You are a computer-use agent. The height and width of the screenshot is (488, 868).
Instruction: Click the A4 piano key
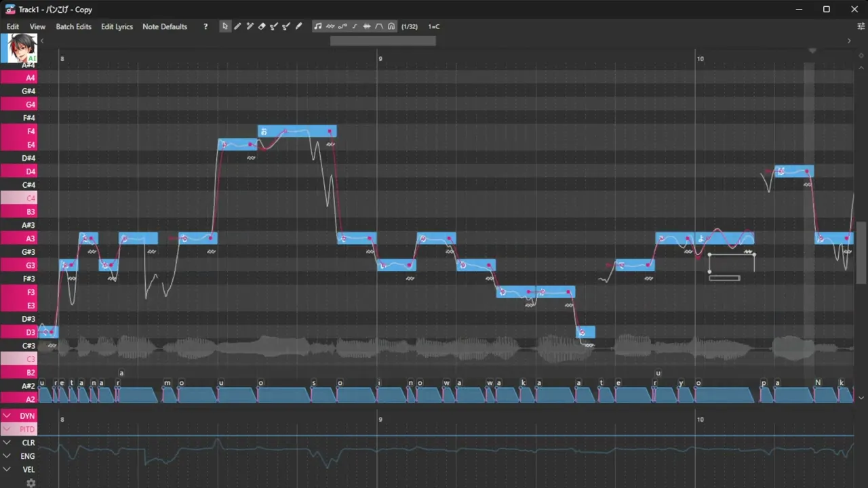click(19, 78)
